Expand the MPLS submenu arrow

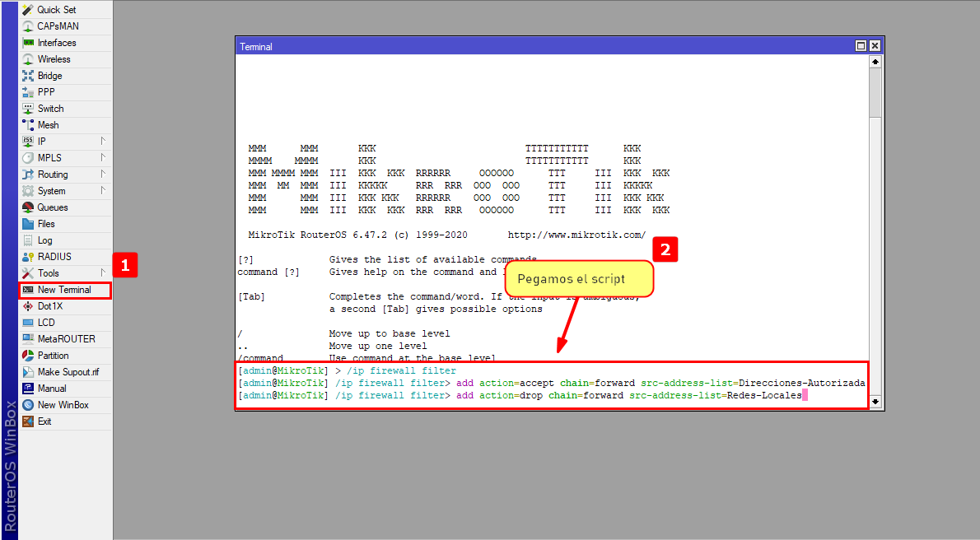click(x=103, y=157)
